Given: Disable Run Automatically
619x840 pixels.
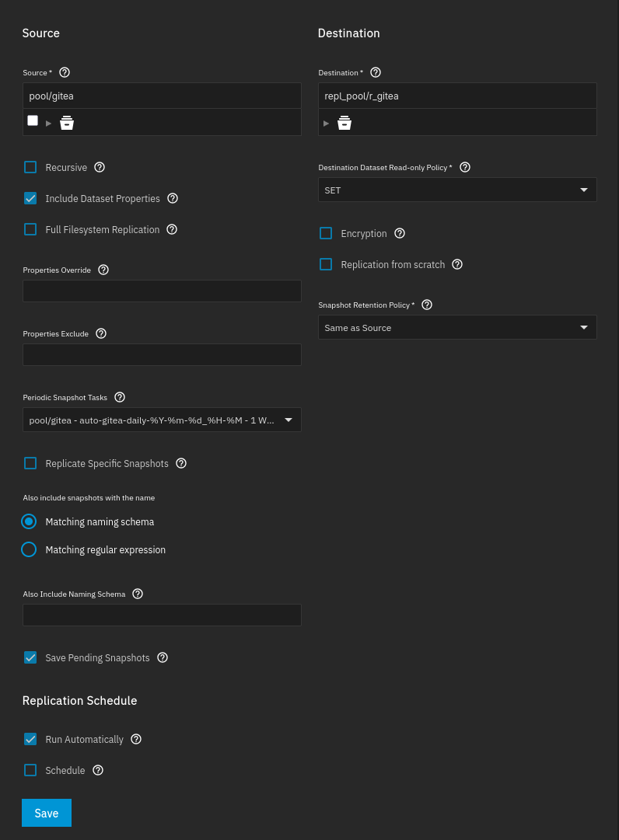Looking at the screenshot, I should (x=30, y=739).
